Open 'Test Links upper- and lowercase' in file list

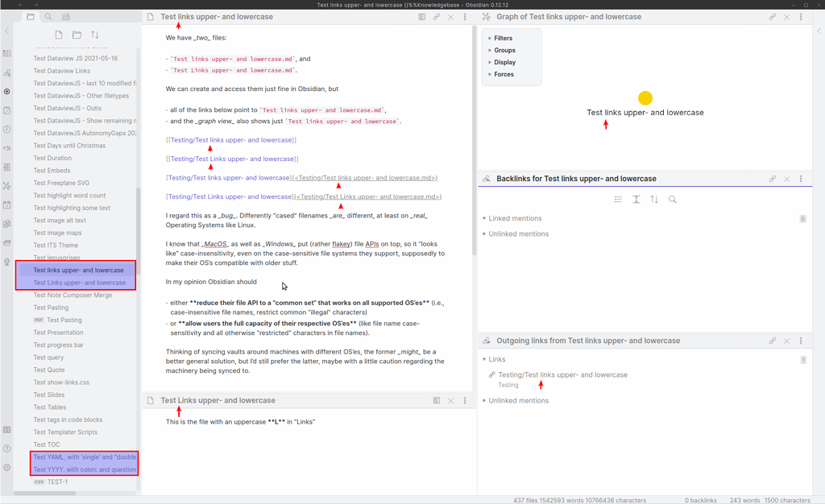[79, 283]
